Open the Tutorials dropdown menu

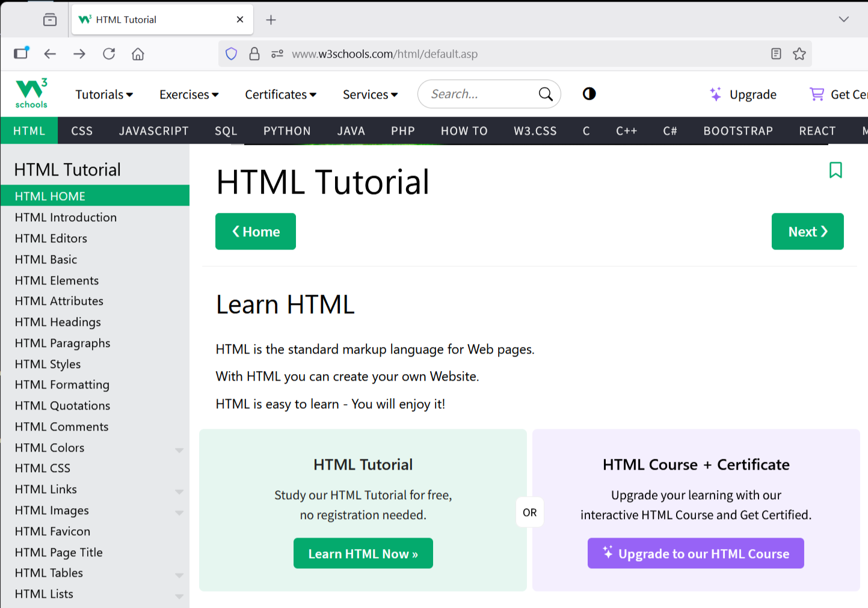coord(104,94)
